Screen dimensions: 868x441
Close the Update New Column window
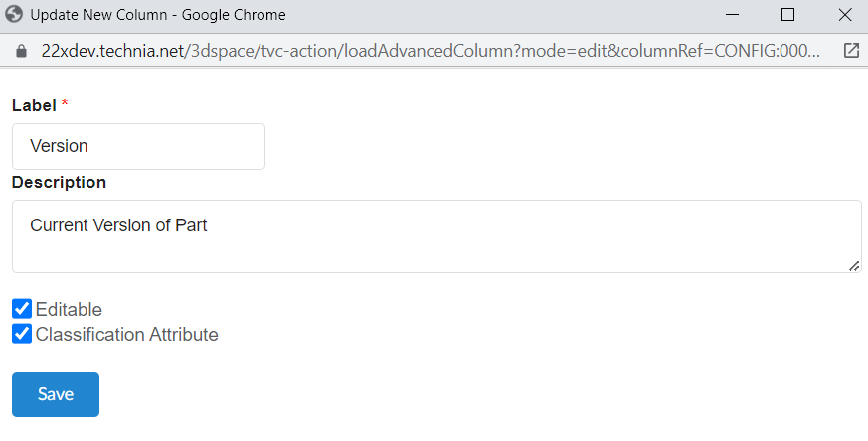click(x=844, y=15)
